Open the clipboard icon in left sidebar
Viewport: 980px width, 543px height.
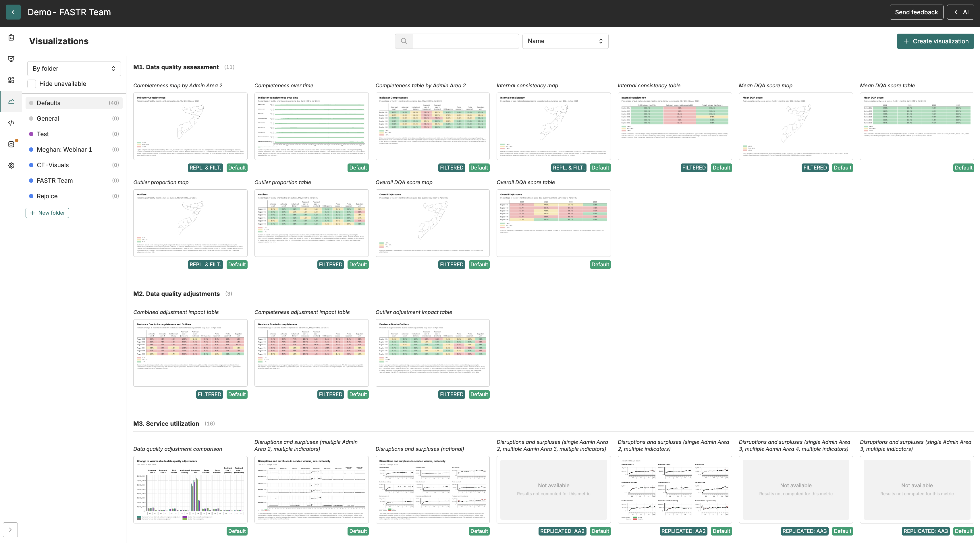11,37
